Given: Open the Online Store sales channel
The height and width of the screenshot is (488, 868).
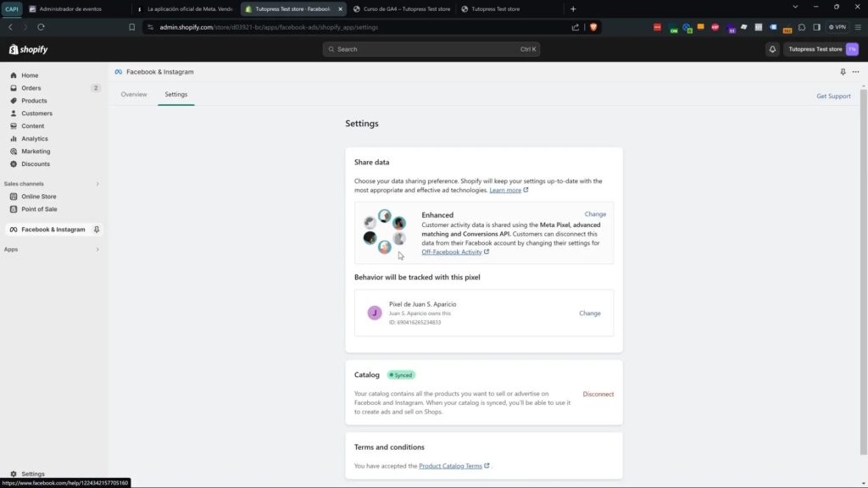Looking at the screenshot, I should (39, 197).
